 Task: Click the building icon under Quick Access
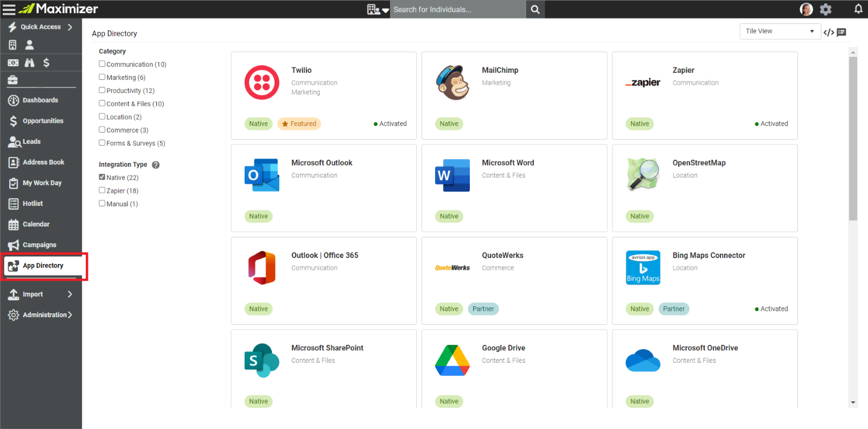pyautogui.click(x=12, y=45)
